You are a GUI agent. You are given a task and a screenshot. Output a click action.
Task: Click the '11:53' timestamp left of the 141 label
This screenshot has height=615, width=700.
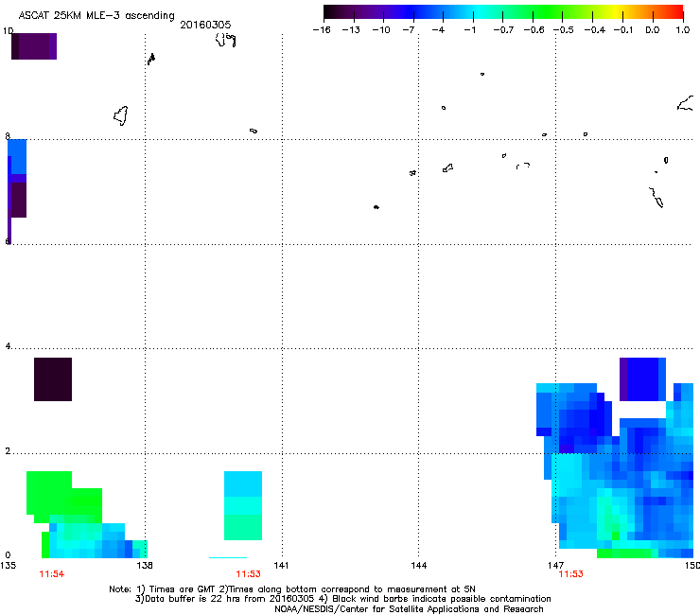pos(248,574)
